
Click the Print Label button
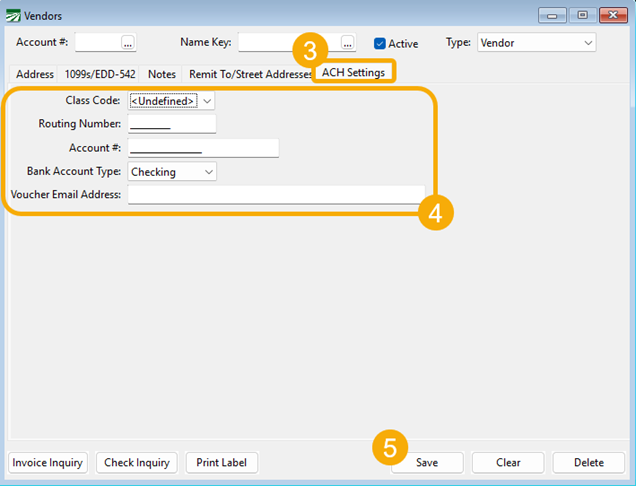[x=221, y=462]
